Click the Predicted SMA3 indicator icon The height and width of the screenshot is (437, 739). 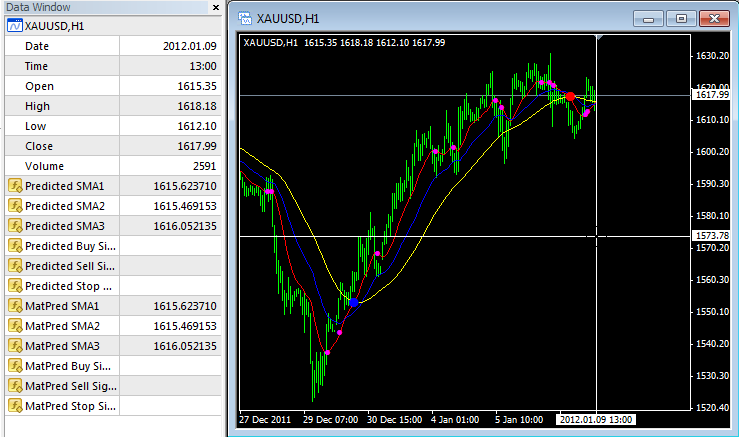[15, 226]
